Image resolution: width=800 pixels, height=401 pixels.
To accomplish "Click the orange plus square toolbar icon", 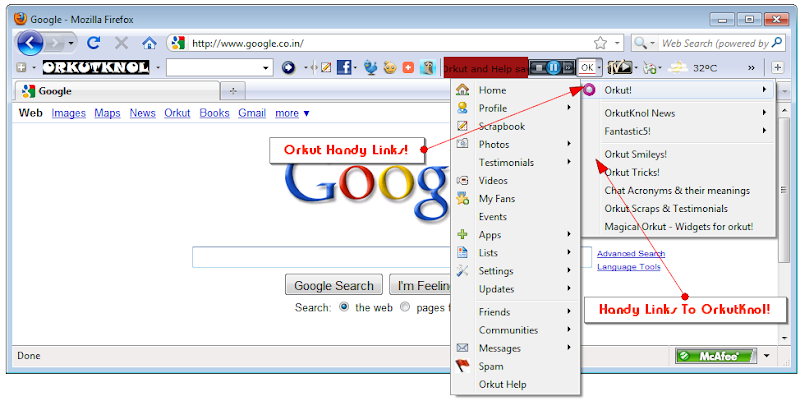I will click(x=408, y=67).
